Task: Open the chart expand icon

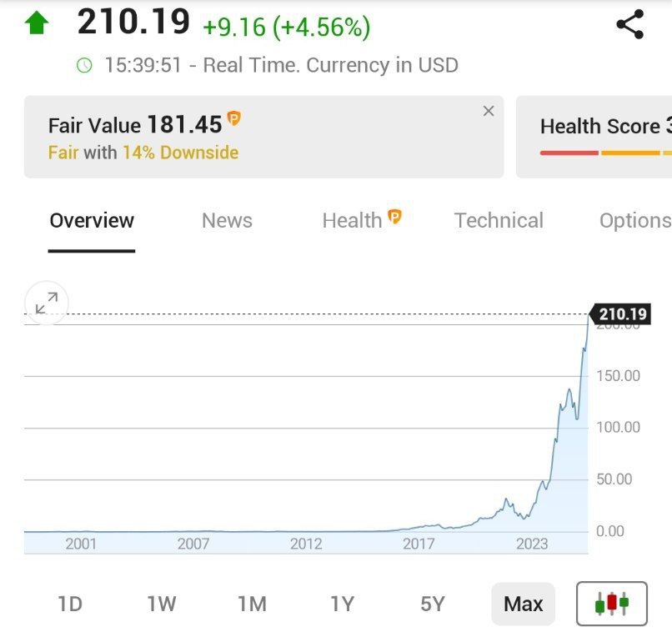Action: point(46,303)
